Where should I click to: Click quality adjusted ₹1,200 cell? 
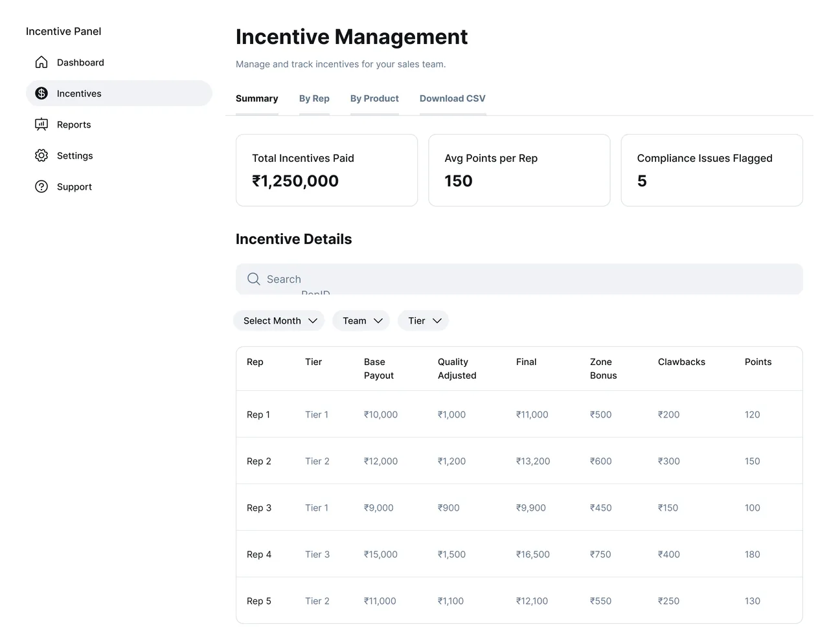(452, 461)
